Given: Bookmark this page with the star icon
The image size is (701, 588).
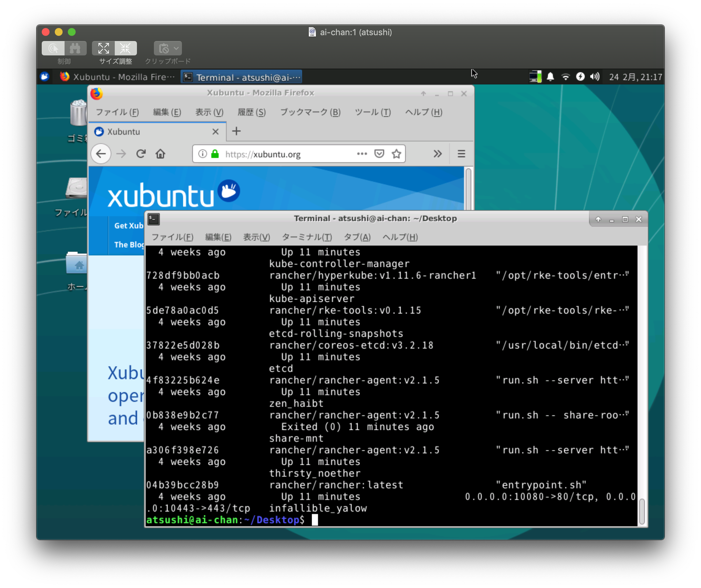Looking at the screenshot, I should pyautogui.click(x=396, y=154).
